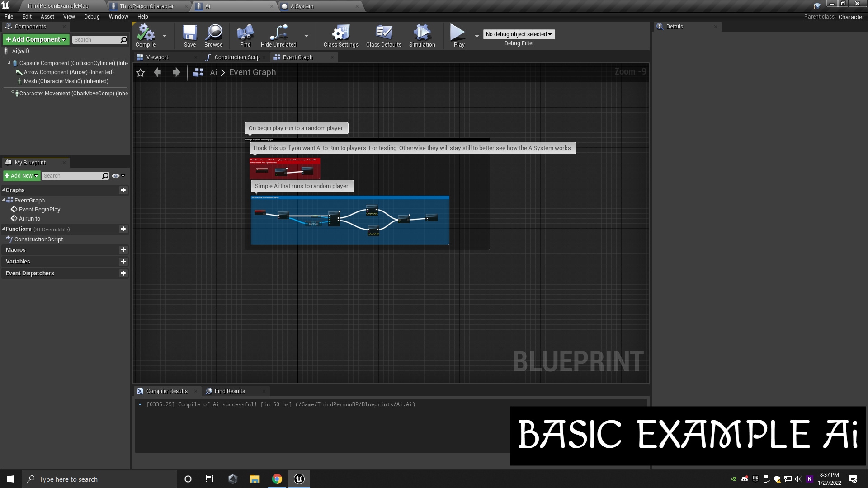Open the Find tool in the blueprint
This screenshot has height=488, width=868.
click(245, 36)
